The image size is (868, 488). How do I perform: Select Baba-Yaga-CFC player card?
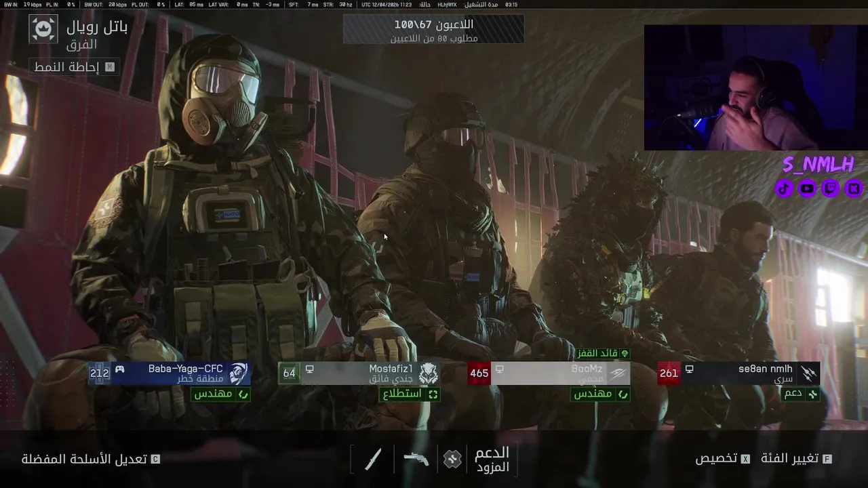170,373
